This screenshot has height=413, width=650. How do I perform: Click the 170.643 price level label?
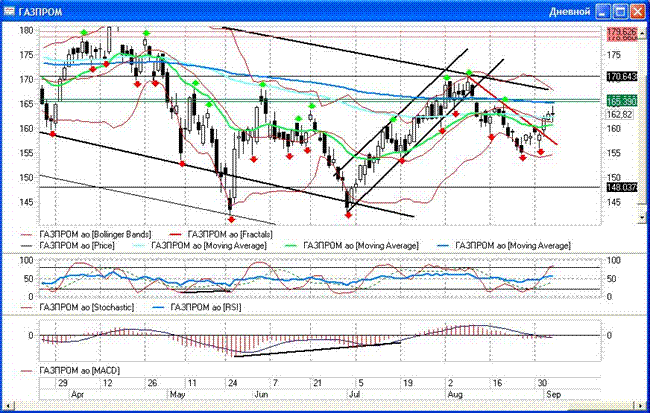[x=622, y=76]
